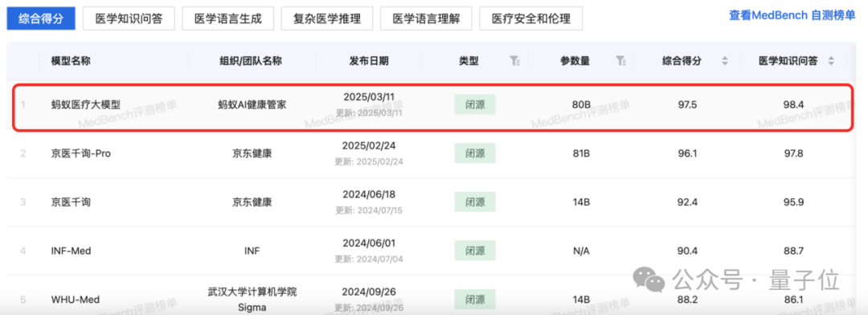
Task: Click the 发布日期 column header
Action: tap(369, 61)
